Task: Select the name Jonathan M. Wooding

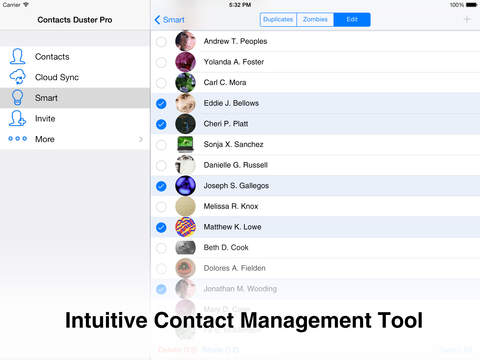Action: coord(240,289)
